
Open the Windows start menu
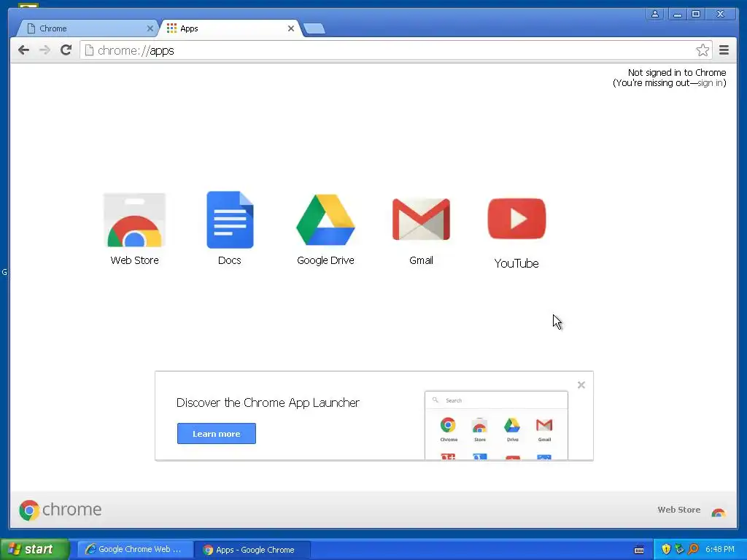point(35,549)
